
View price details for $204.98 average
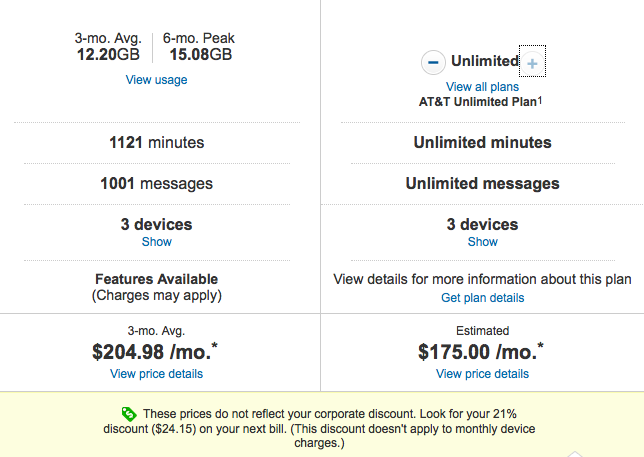coord(156,374)
